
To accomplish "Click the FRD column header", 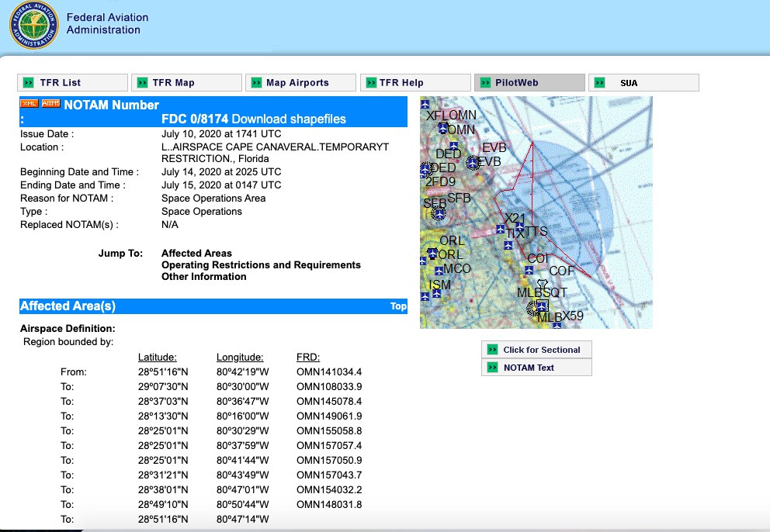I will 308,358.
